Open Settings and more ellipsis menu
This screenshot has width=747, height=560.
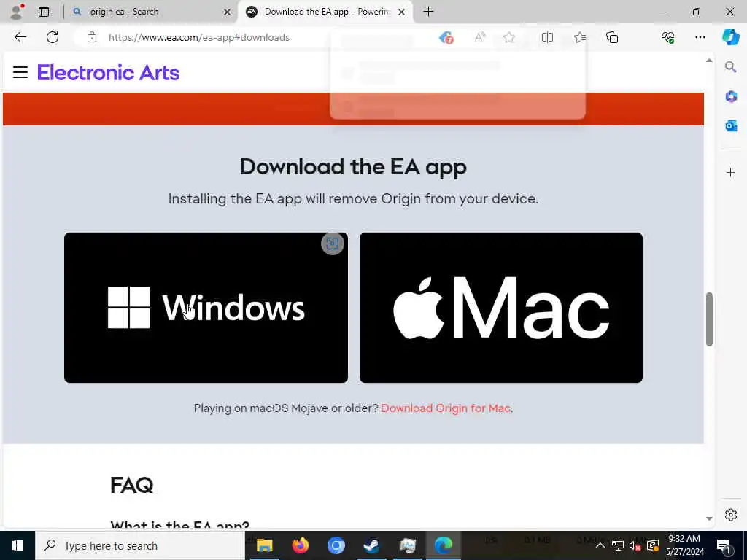[x=700, y=37]
